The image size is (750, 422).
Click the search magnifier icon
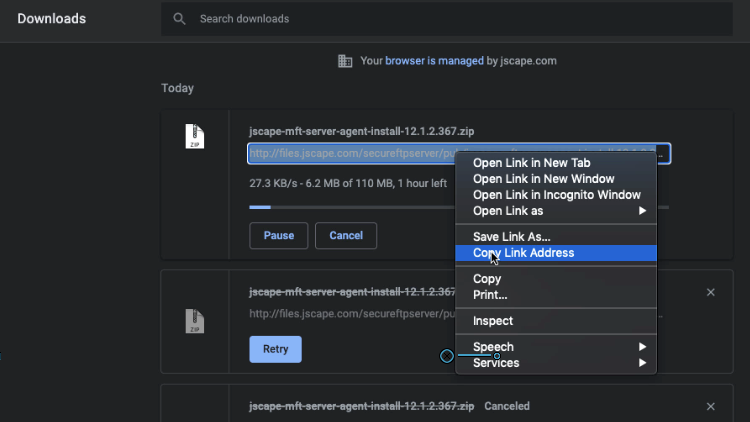pos(179,19)
